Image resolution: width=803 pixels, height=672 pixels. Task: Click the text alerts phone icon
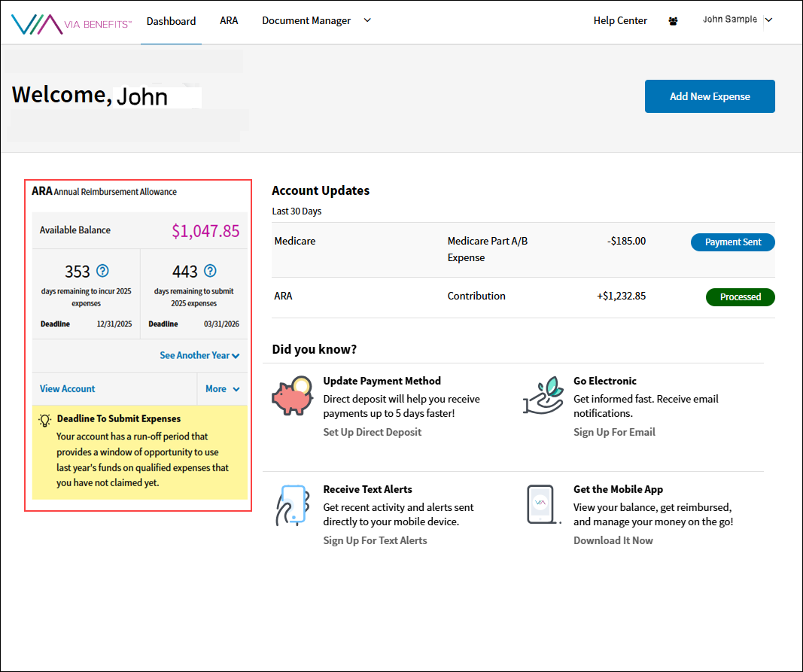click(292, 504)
